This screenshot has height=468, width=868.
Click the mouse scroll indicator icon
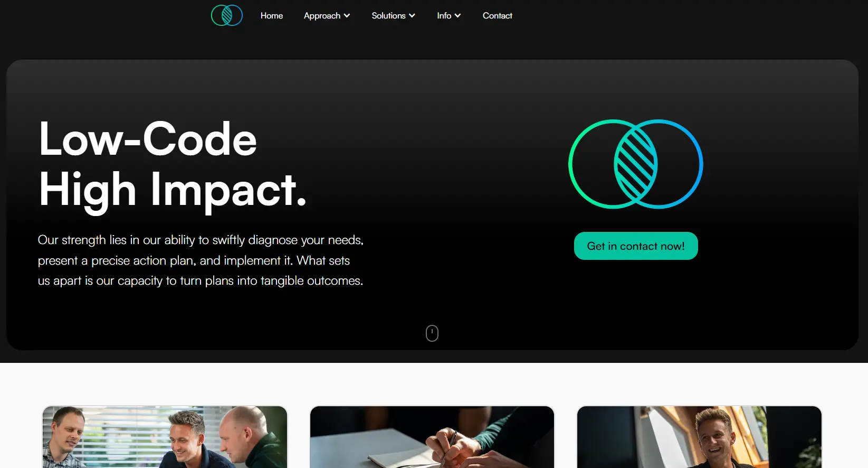[432, 333]
